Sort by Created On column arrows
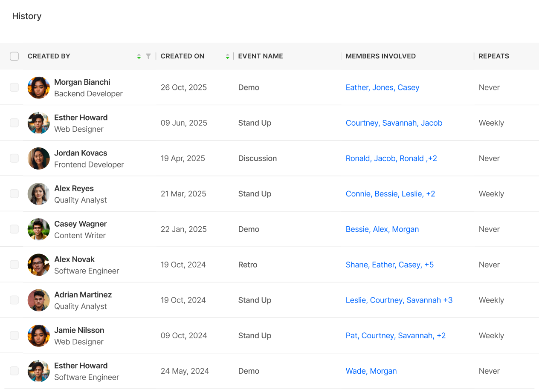 coord(227,56)
